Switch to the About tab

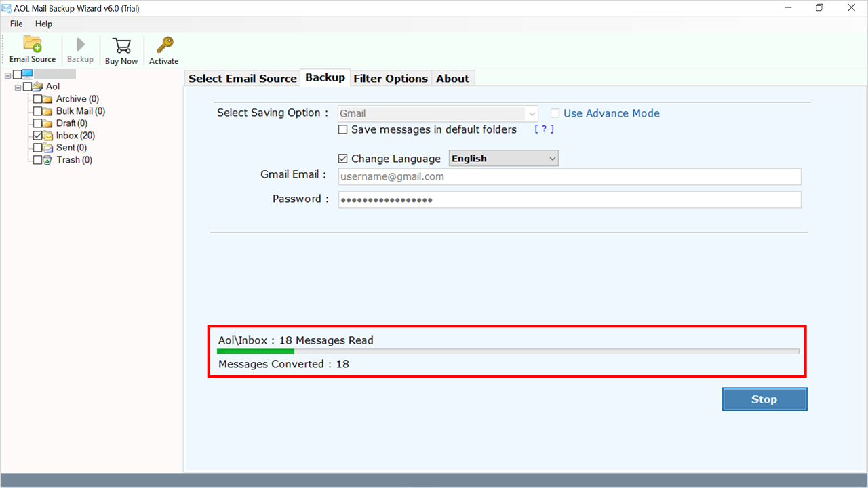[453, 79]
